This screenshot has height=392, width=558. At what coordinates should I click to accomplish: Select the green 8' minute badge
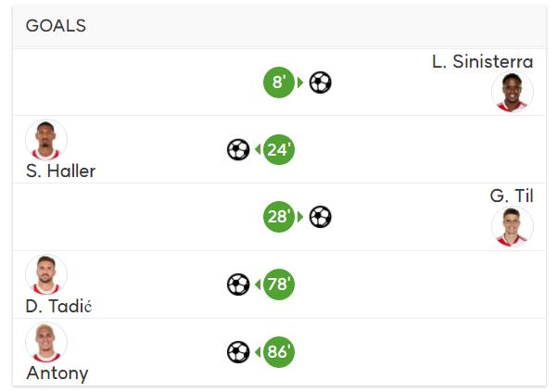click(x=279, y=82)
